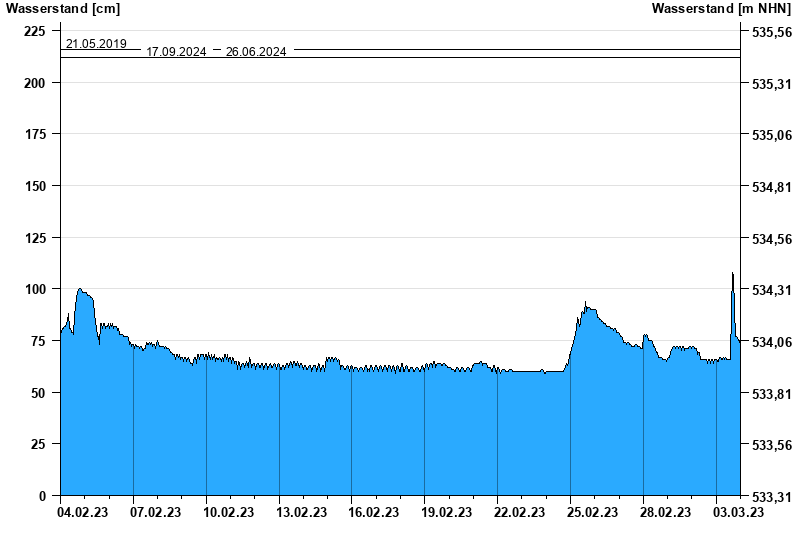Click the 03.03.23 date label
This screenshot has width=800, height=550.
[x=738, y=512]
